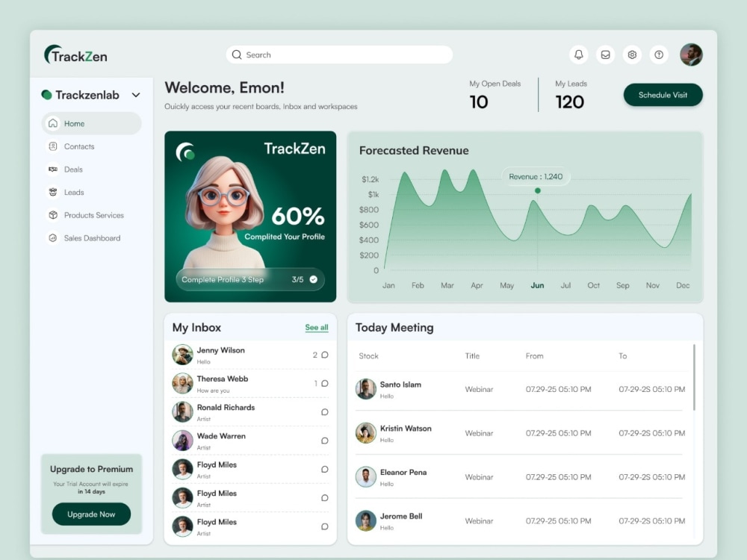Image resolution: width=747 pixels, height=560 pixels.
Task: Click the green Trackzenlab workspace dot
Action: pos(46,95)
